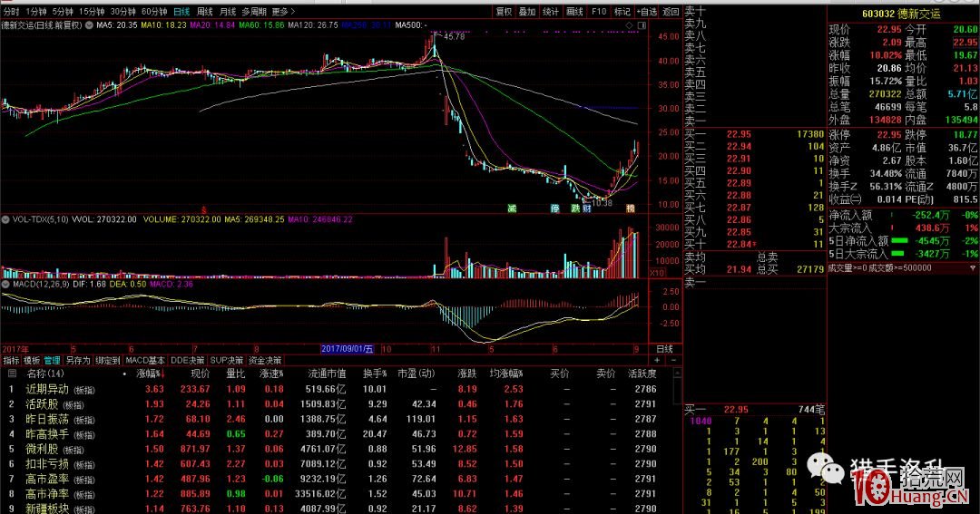The height and width of the screenshot is (514, 980).
Task: Open the 多周期 multi-period view
Action: click(254, 12)
